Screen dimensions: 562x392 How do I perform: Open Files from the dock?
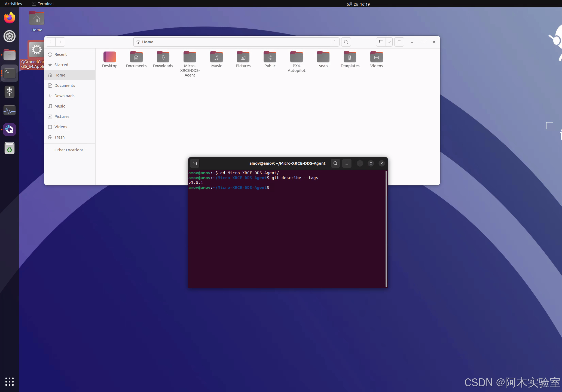10,55
